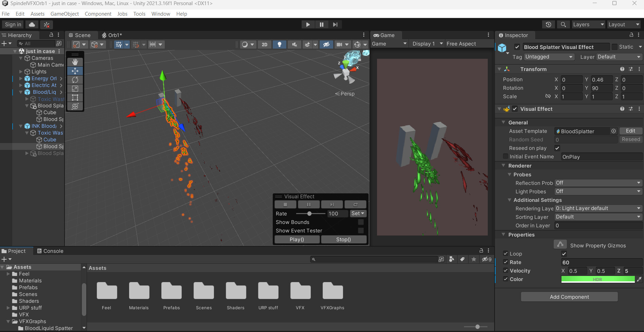The height and width of the screenshot is (332, 644).
Task: Open the Tag dropdown set to Untagged
Action: tap(549, 57)
